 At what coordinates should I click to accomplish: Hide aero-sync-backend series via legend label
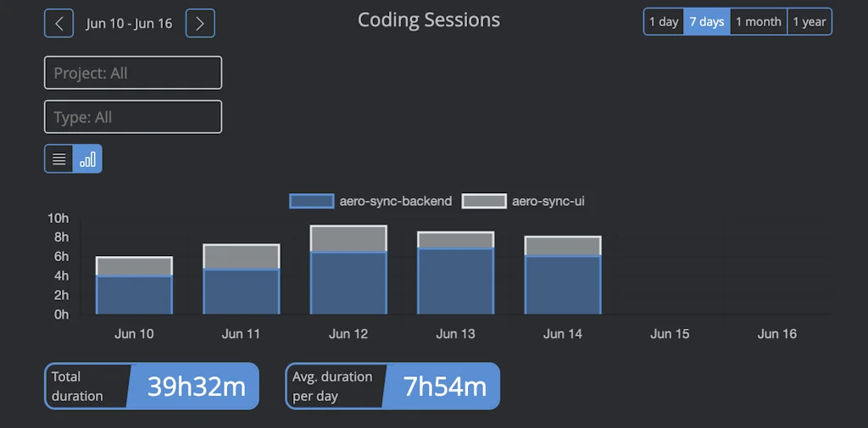click(x=395, y=202)
